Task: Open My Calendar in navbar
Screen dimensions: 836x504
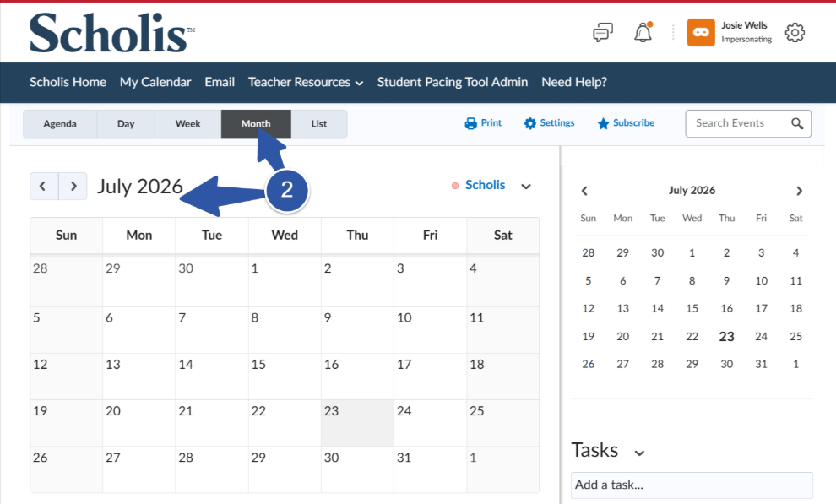Action: 155,82
